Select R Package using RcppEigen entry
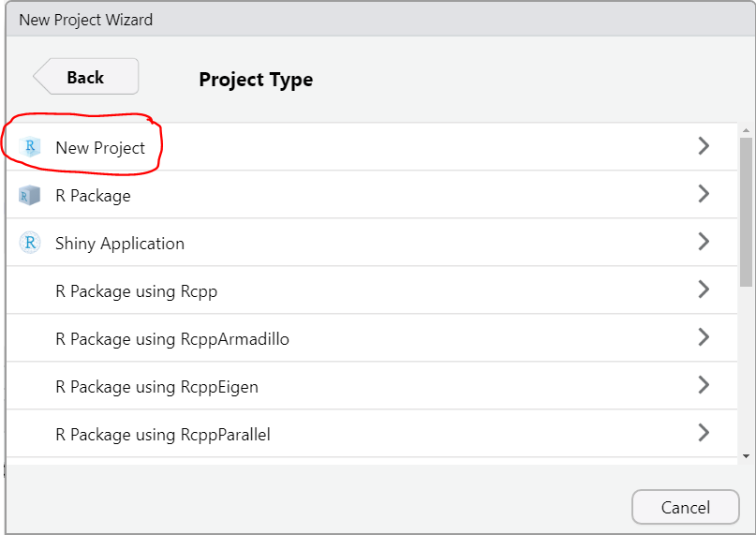 pyautogui.click(x=372, y=385)
